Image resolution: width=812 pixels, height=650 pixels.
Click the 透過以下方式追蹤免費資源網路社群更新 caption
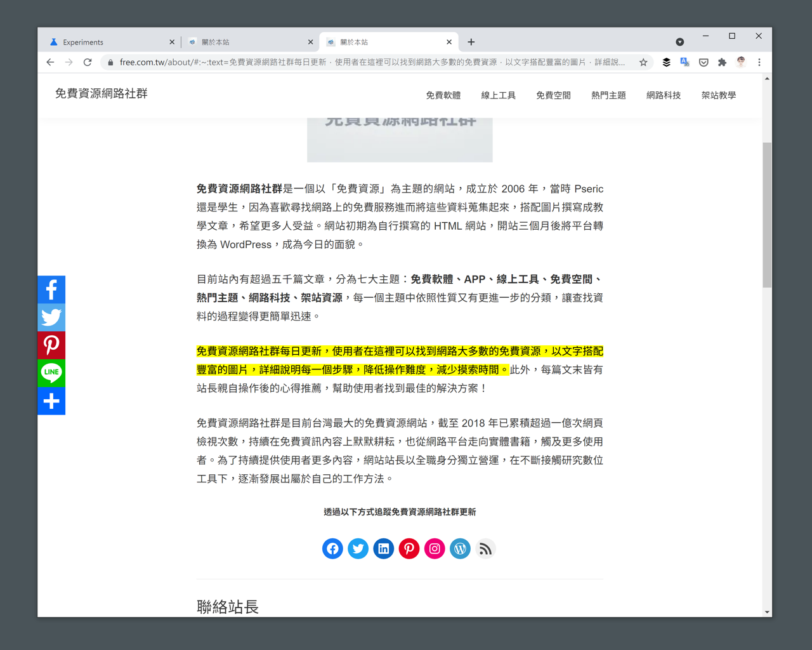click(400, 512)
